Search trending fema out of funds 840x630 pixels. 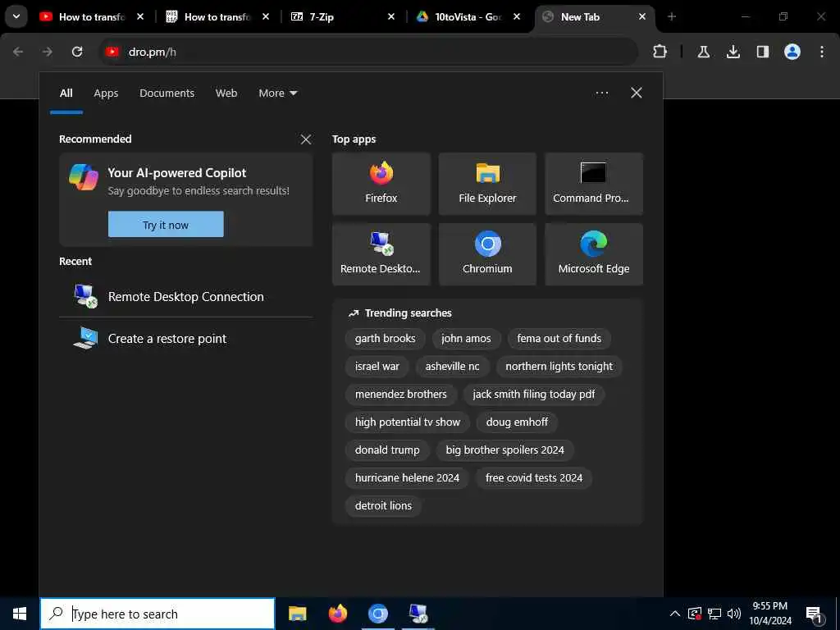[x=559, y=339]
